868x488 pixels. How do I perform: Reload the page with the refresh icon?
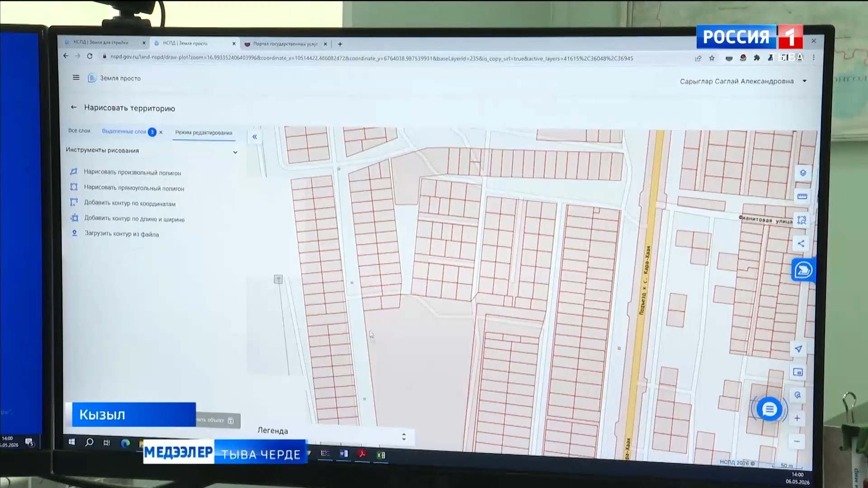(90, 56)
